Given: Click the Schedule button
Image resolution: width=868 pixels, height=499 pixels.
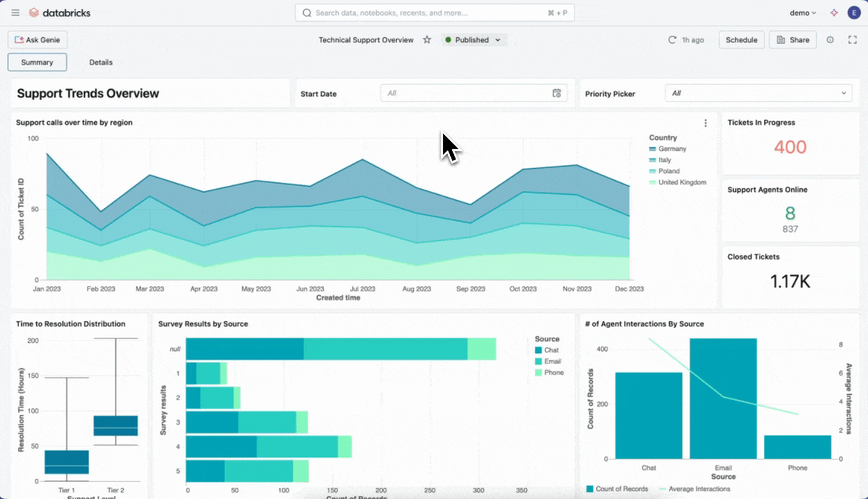Looking at the screenshot, I should [x=741, y=40].
